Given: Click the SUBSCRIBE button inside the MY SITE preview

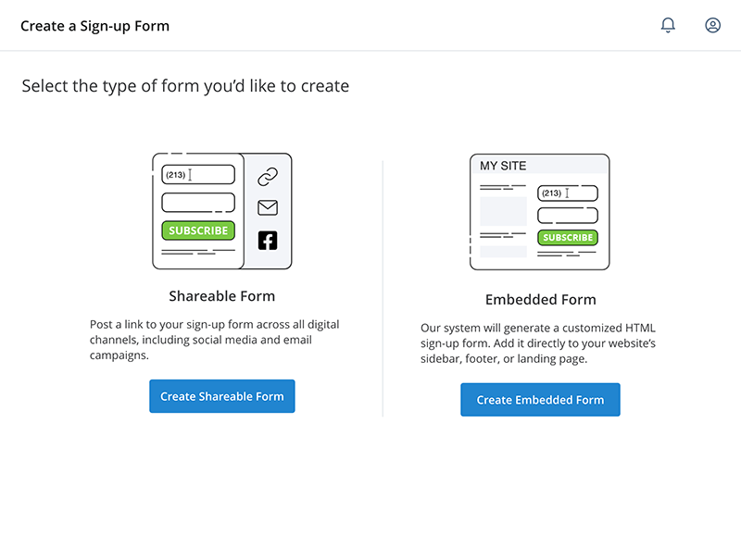Looking at the screenshot, I should click(568, 237).
